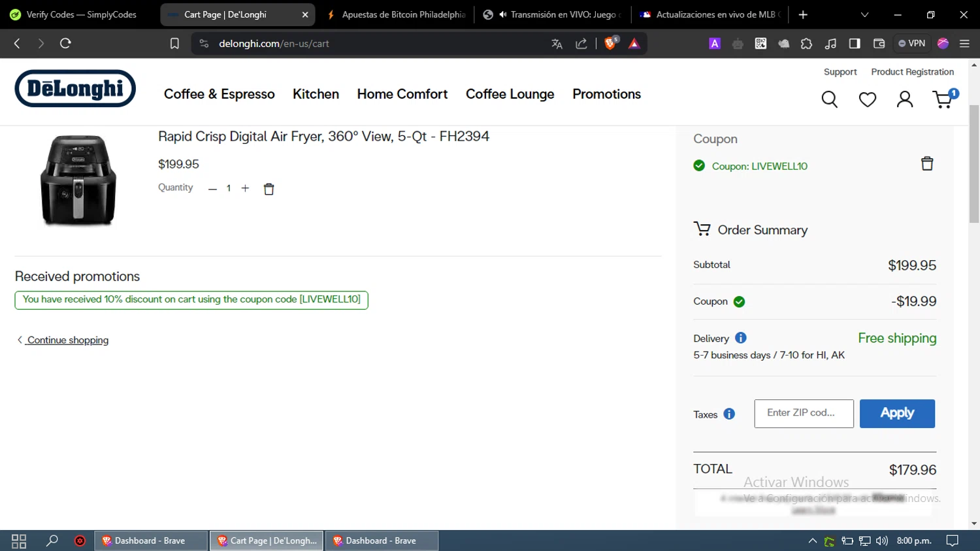Show Taxes info tooltip icon

(x=729, y=414)
